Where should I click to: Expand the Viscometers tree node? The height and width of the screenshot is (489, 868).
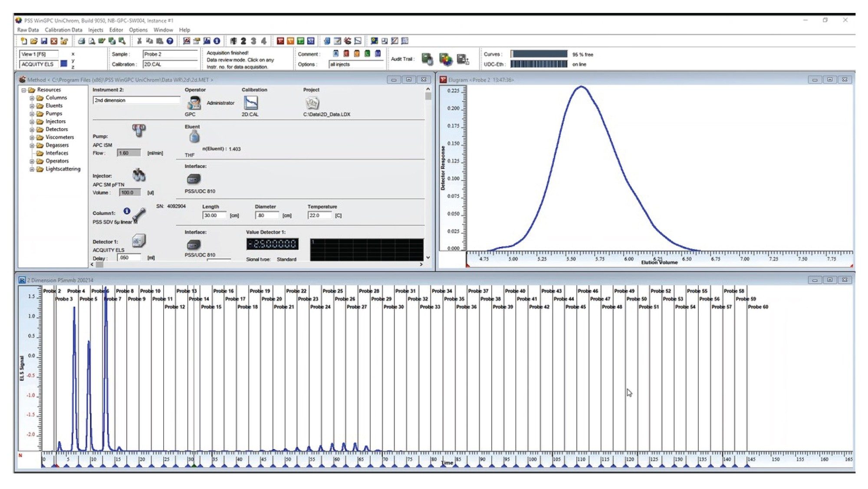click(32, 137)
